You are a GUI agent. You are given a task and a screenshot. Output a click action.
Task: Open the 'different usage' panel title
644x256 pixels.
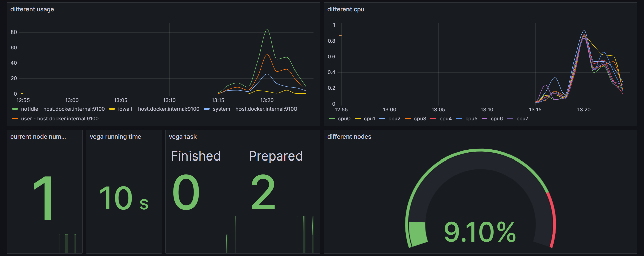point(32,9)
